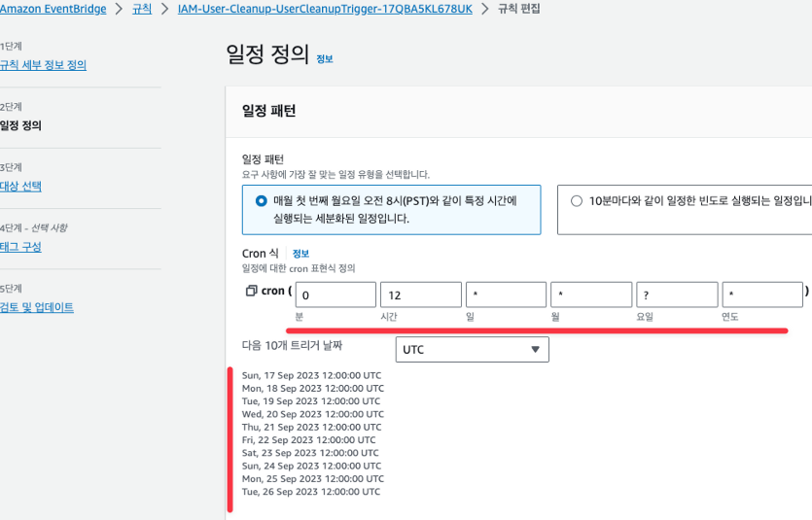Select the 10분마다 rate schedule radio
Screen dimensions: 812x520
click(x=577, y=201)
